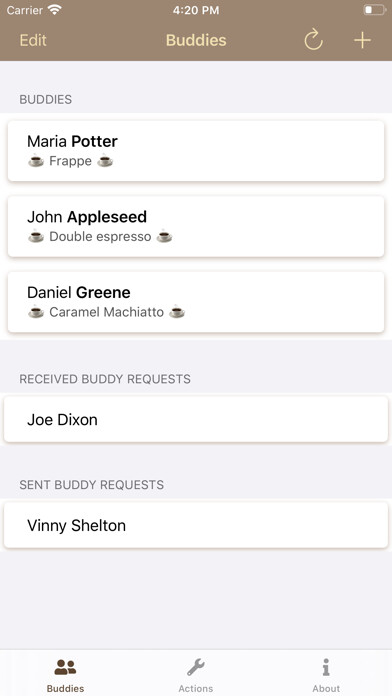Open the Buddies tab people icon
The height and width of the screenshot is (696, 392).
(65, 667)
